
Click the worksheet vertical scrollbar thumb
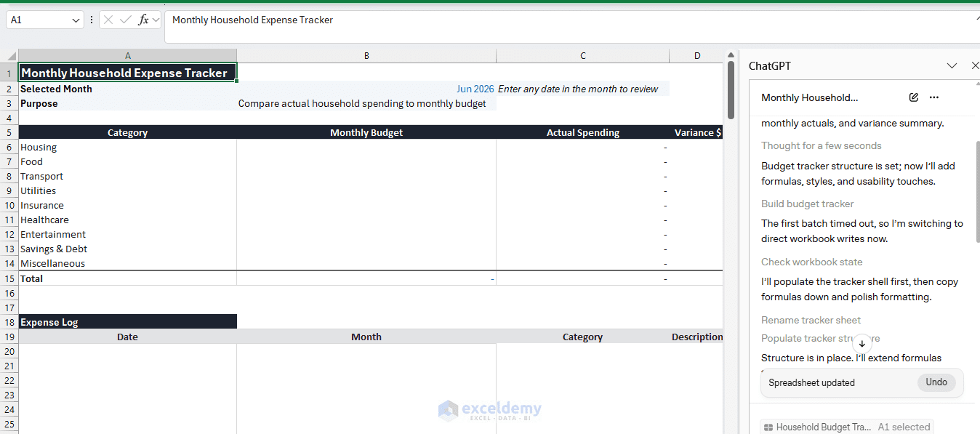tap(730, 89)
